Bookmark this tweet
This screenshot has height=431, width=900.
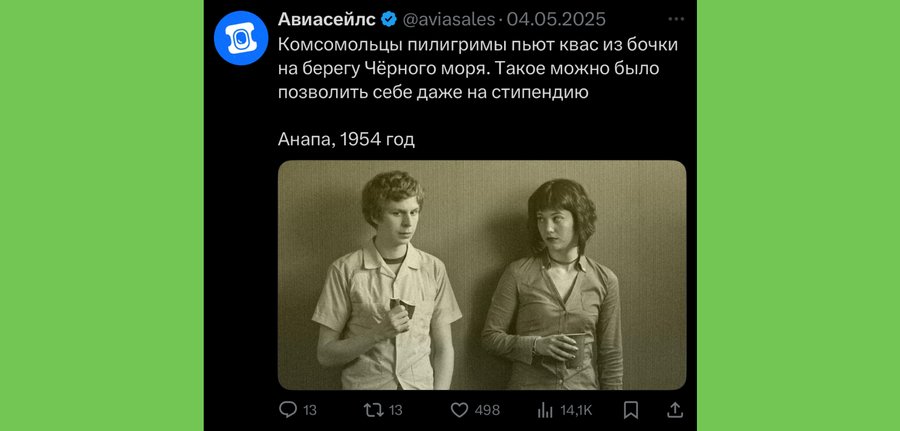(x=631, y=410)
